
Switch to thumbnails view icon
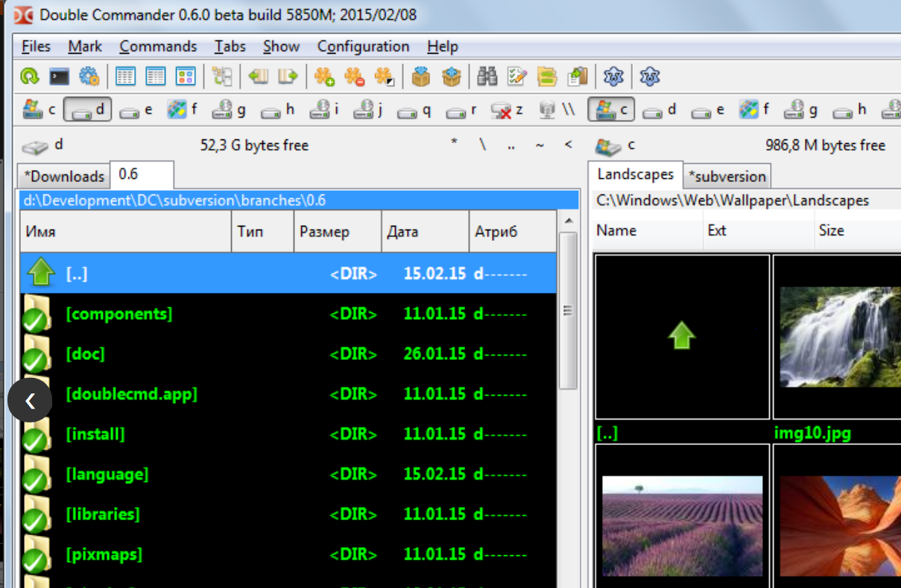coord(186,76)
